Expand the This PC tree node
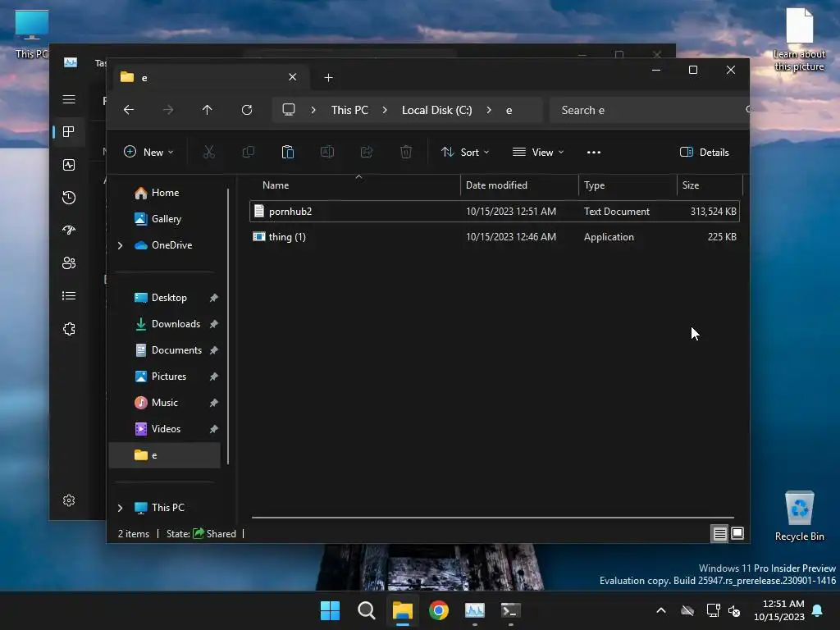840x630 pixels. tap(120, 508)
